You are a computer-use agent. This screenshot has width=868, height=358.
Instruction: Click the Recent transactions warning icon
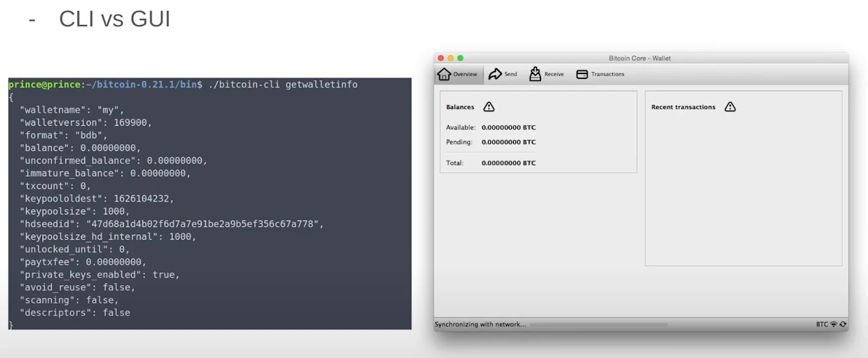pos(730,107)
